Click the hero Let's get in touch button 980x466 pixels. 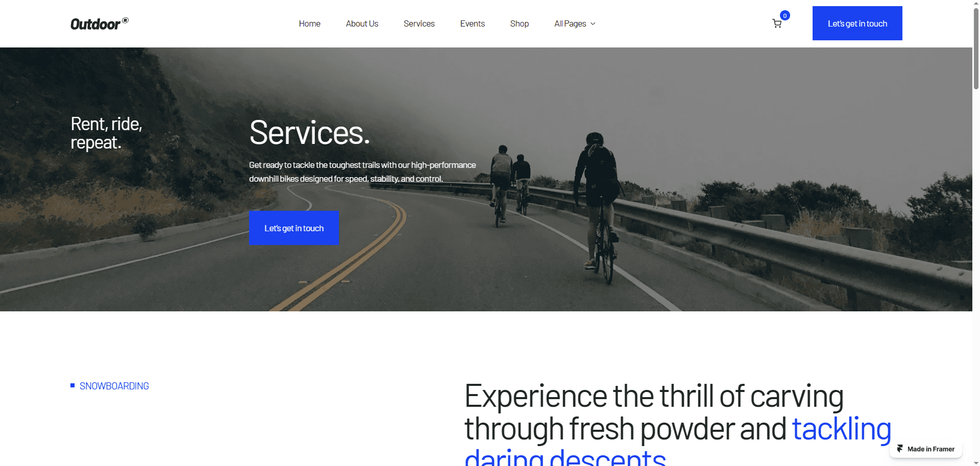point(293,228)
